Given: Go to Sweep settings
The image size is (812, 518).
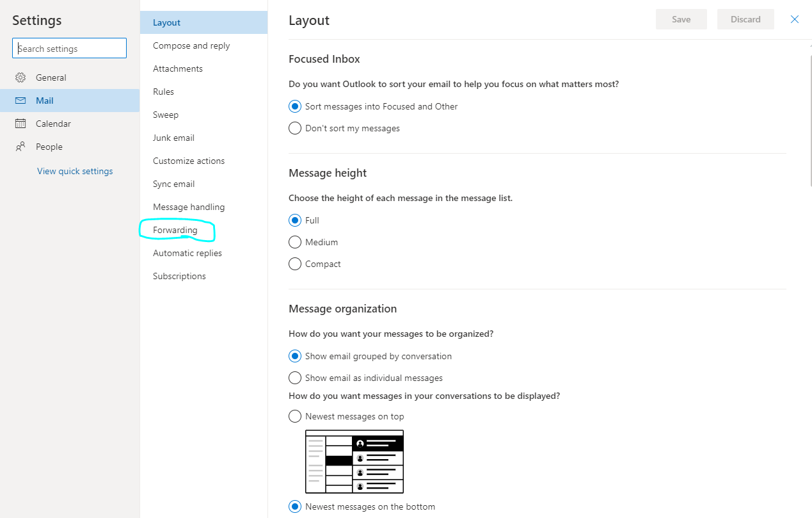Looking at the screenshot, I should click(165, 115).
